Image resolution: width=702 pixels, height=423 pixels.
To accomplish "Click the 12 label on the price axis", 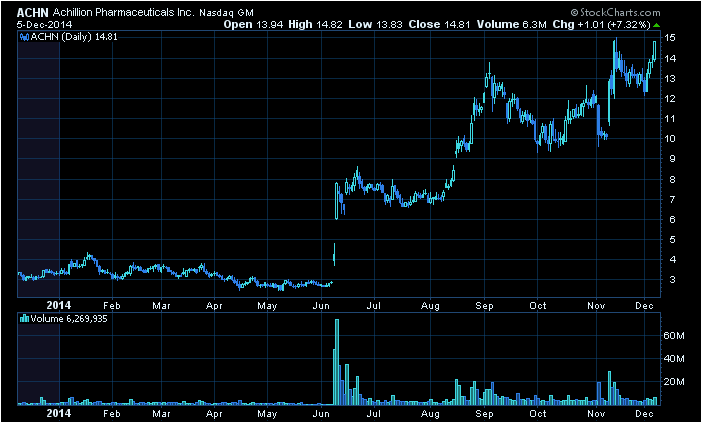I will (x=670, y=98).
